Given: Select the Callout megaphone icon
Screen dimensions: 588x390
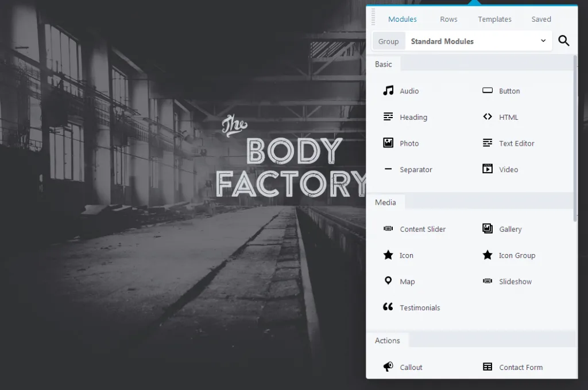Looking at the screenshot, I should click(388, 367).
